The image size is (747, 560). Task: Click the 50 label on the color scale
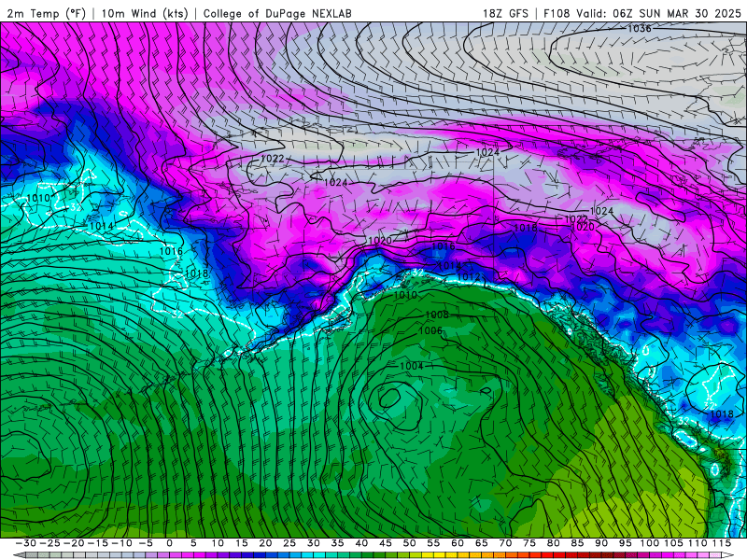coord(409,543)
